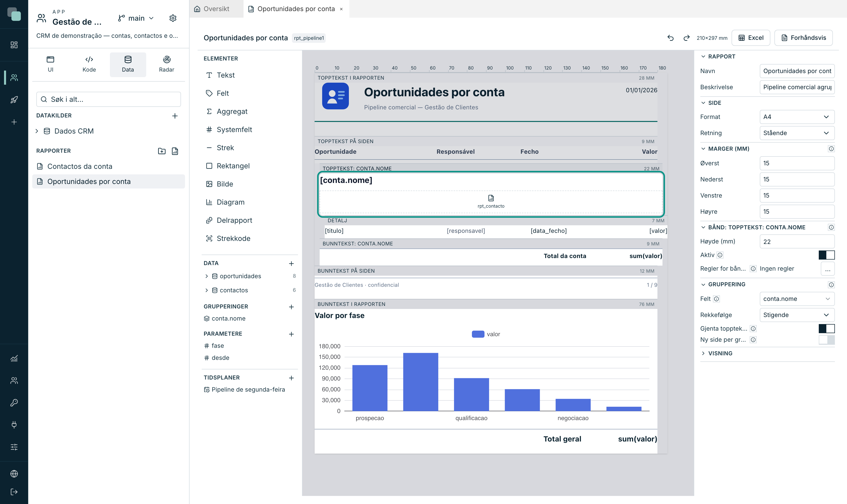Click the undo arrow icon
The image size is (847, 504).
tap(670, 38)
